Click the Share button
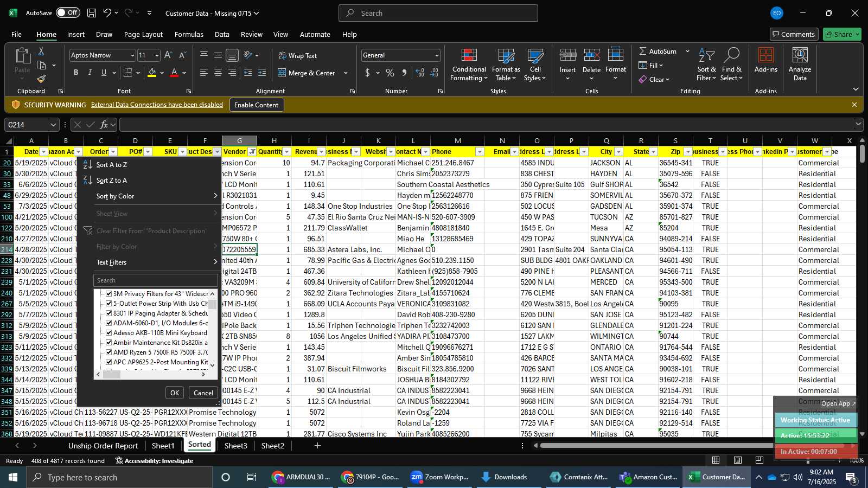 click(x=842, y=34)
